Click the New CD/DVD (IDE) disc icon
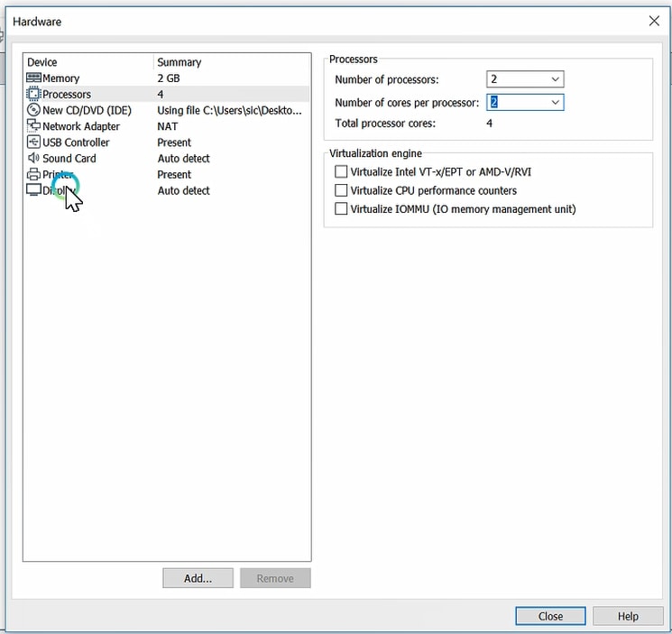672x634 pixels. tap(34, 111)
